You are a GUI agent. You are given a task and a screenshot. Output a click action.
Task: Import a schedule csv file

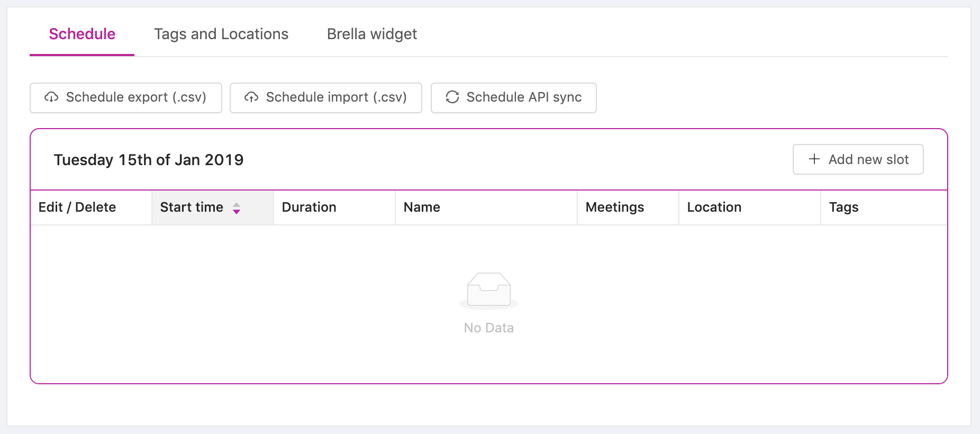326,98
